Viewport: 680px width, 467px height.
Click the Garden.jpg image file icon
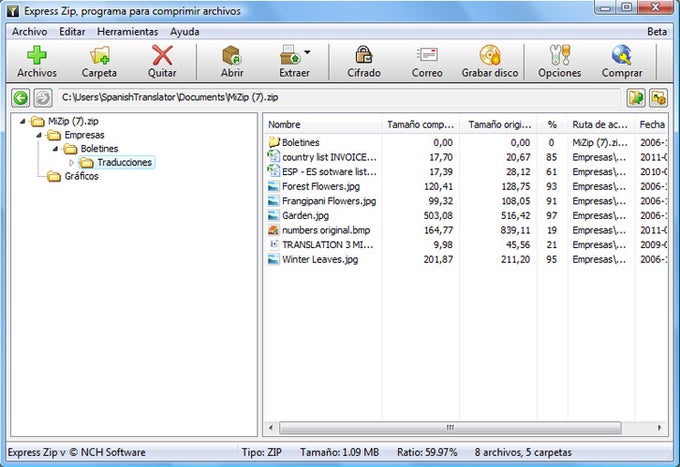[274, 216]
